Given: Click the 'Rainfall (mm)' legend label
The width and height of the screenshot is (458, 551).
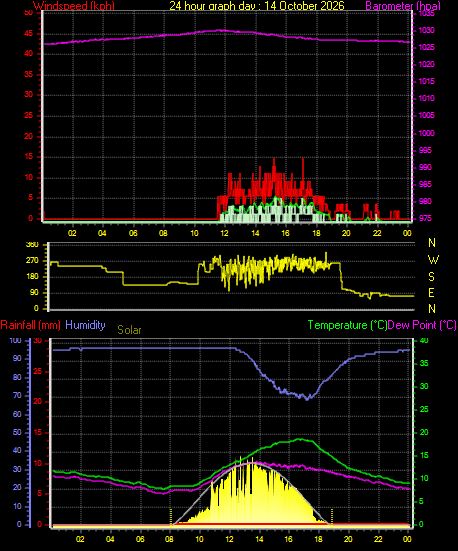Looking at the screenshot, I should [x=31, y=325].
